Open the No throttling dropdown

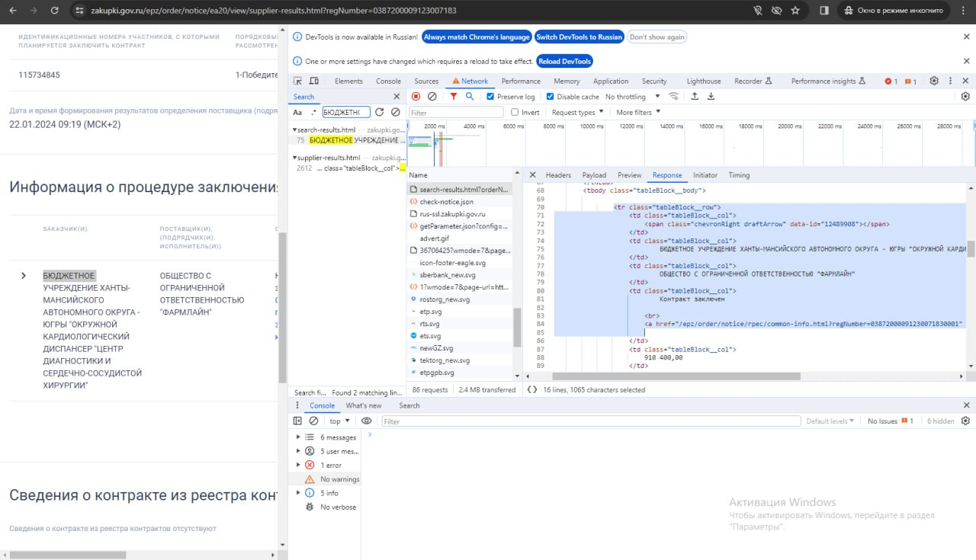click(x=631, y=97)
